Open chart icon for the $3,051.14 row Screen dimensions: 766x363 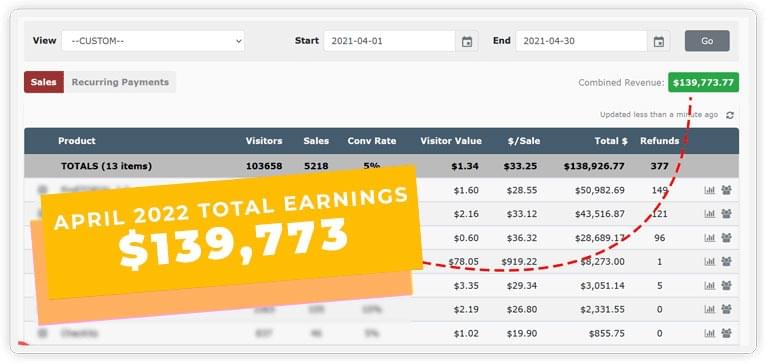coord(709,285)
